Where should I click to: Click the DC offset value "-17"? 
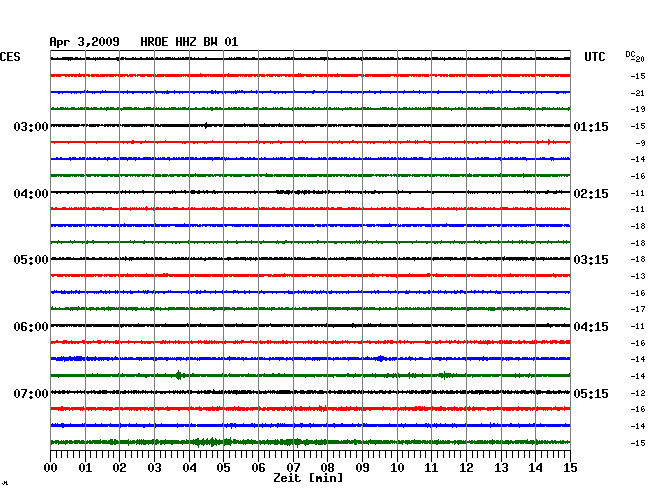(638, 309)
